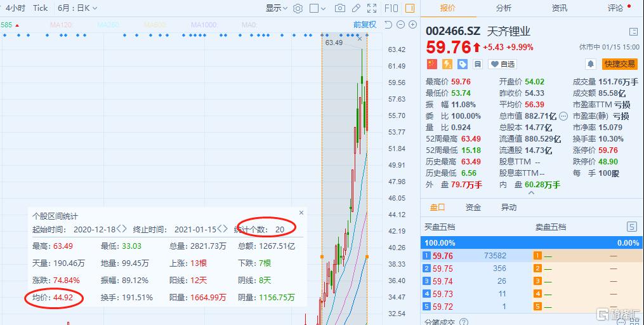Click the 换手率 10.30% value
The width and height of the screenshot is (644, 325).
click(x=611, y=139)
